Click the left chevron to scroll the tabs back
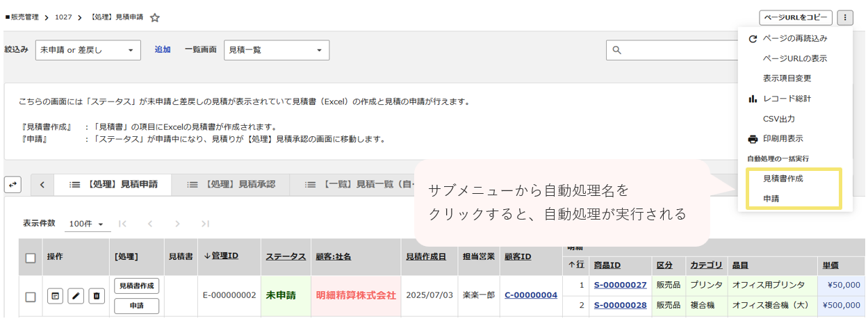The width and height of the screenshot is (868, 321). click(x=42, y=185)
